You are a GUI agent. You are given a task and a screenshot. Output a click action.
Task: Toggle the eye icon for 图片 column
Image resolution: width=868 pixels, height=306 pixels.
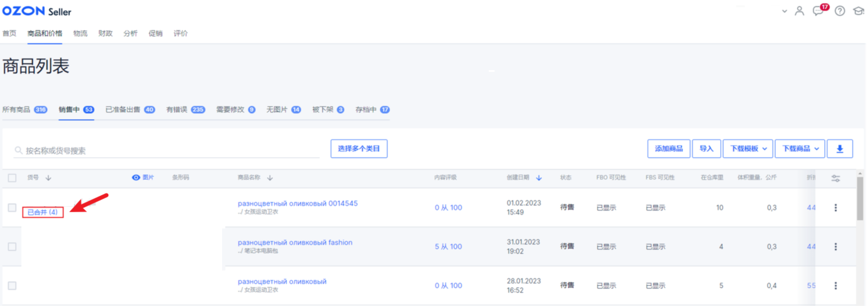coord(136,178)
